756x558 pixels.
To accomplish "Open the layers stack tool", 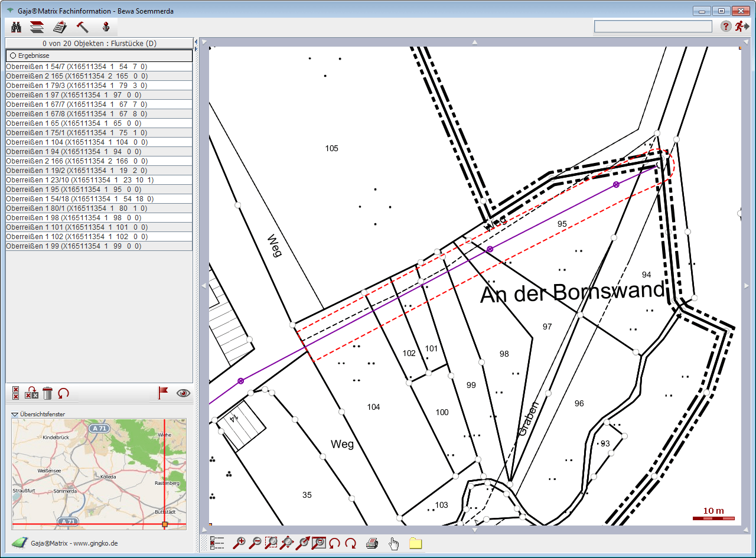I will click(37, 27).
